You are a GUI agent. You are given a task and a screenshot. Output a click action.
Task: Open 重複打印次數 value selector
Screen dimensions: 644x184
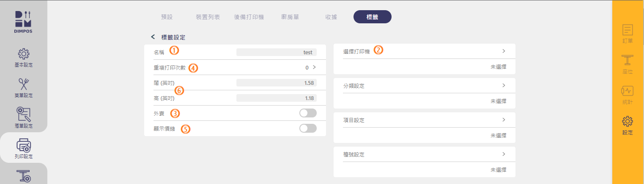pyautogui.click(x=314, y=67)
